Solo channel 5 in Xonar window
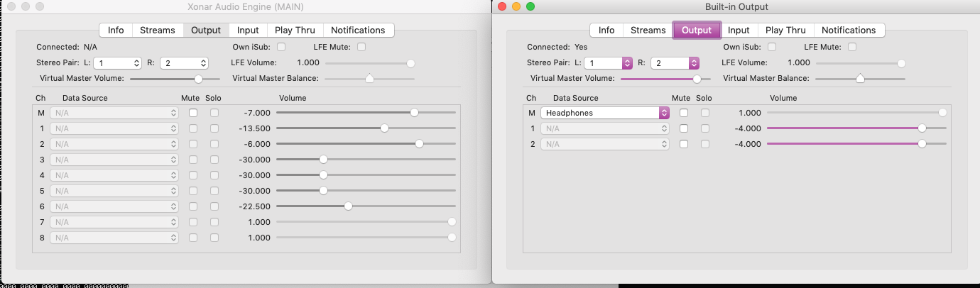The height and width of the screenshot is (288, 980). (x=214, y=191)
